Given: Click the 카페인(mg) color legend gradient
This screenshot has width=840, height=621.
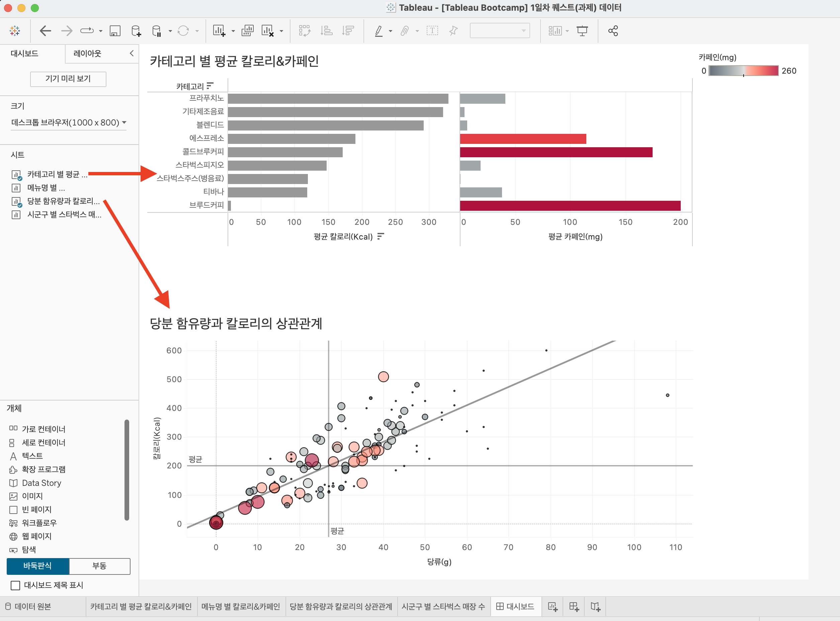Looking at the screenshot, I should pyautogui.click(x=743, y=71).
